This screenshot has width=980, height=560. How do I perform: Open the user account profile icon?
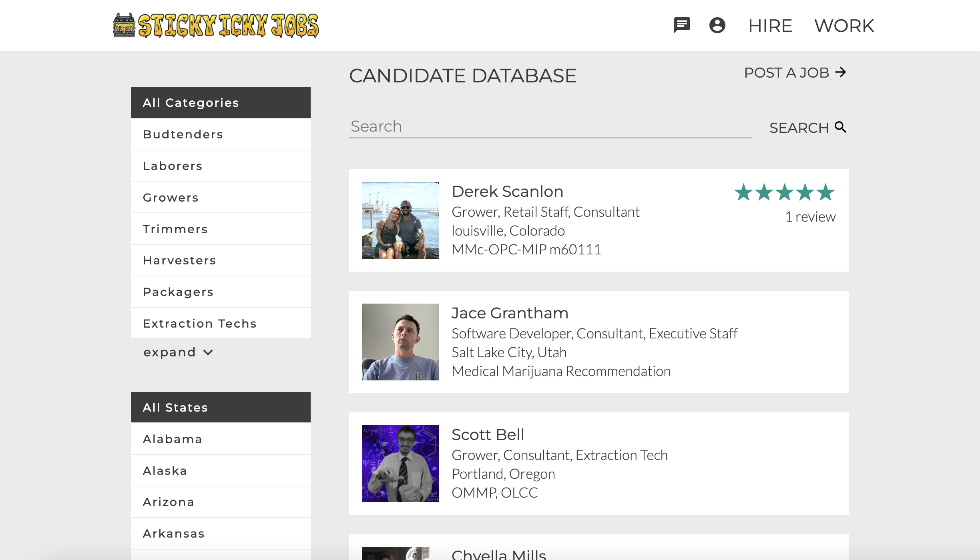point(717,25)
